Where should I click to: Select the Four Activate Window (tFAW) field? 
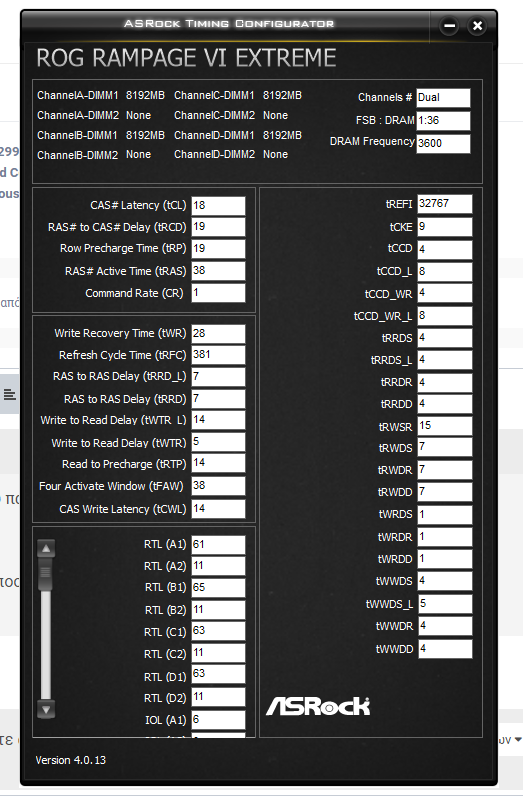pos(218,486)
